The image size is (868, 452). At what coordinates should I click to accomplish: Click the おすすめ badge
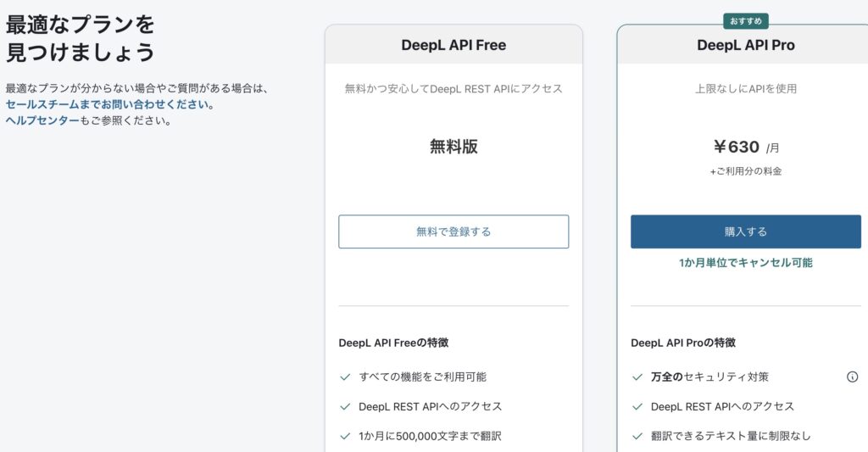coord(746,21)
